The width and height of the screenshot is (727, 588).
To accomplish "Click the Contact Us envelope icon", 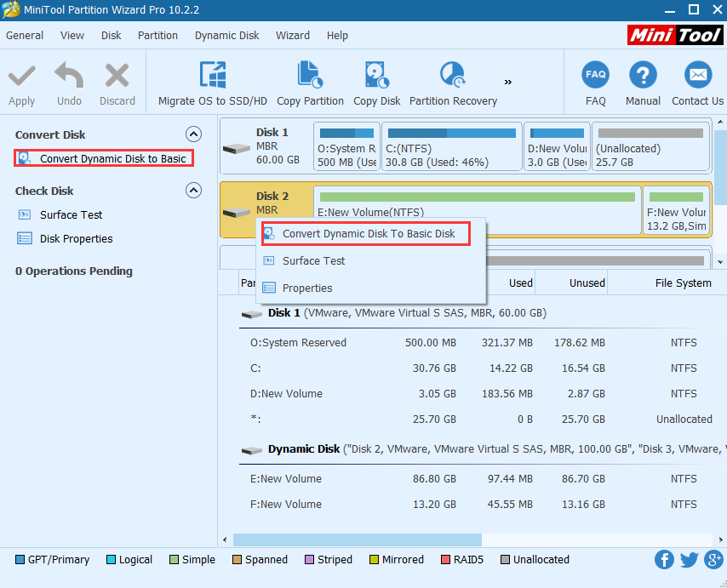I will [x=698, y=75].
